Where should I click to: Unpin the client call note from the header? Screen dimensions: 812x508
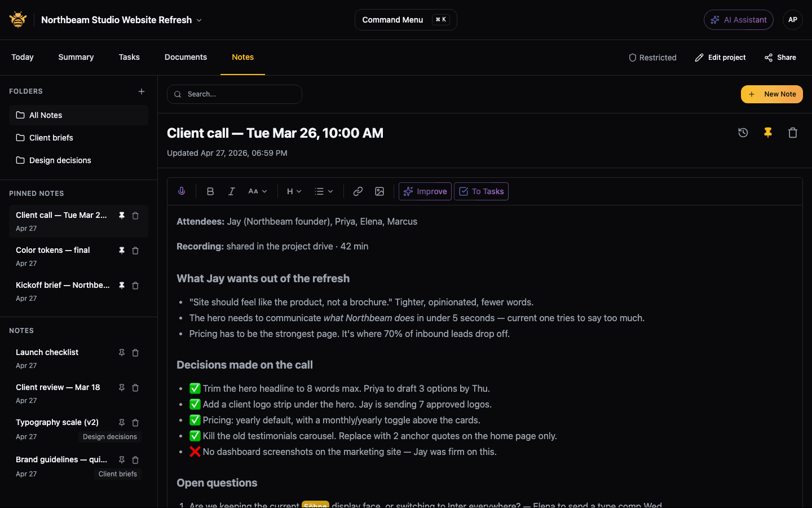tap(767, 133)
